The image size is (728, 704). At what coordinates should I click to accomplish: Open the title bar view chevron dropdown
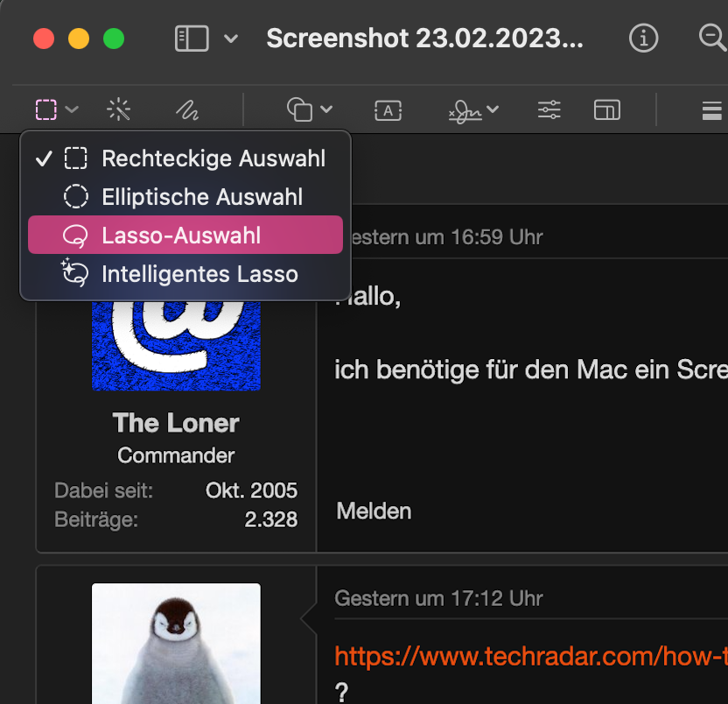229,39
